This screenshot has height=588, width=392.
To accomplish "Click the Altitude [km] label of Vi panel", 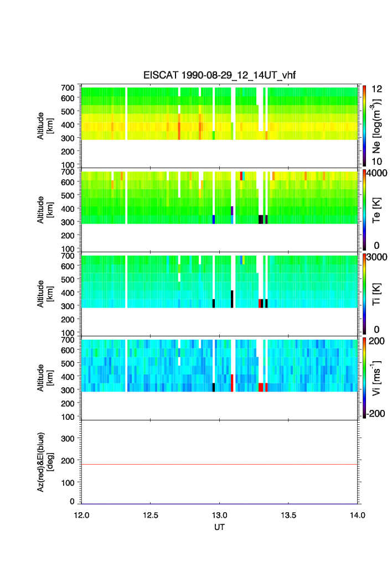I will pyautogui.click(x=45, y=378).
